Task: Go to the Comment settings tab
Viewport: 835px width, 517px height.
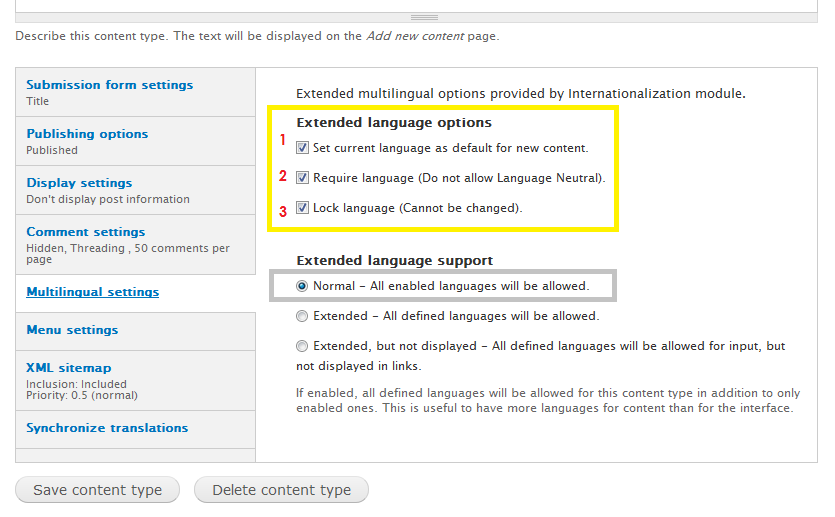Action: (x=85, y=232)
